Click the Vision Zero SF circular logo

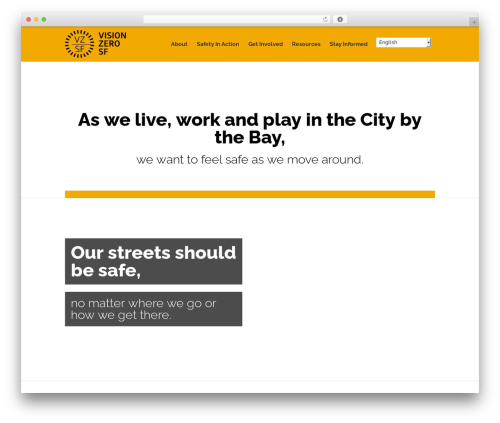79,44
